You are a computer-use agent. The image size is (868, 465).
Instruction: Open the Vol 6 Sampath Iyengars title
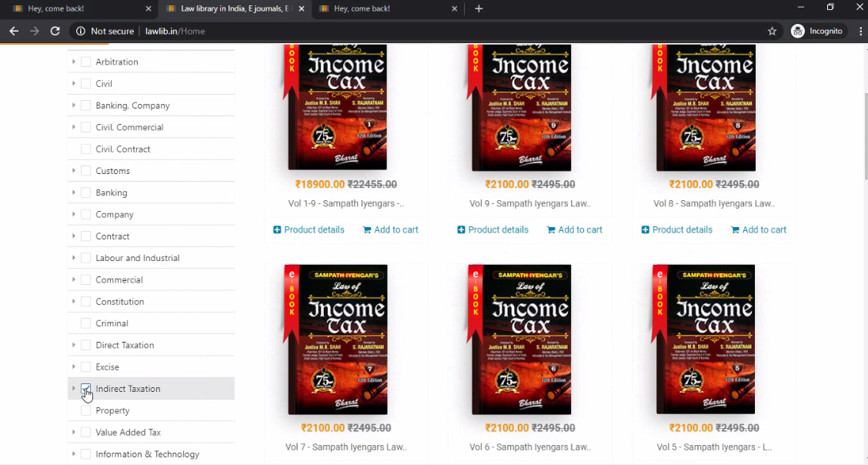pyautogui.click(x=530, y=447)
